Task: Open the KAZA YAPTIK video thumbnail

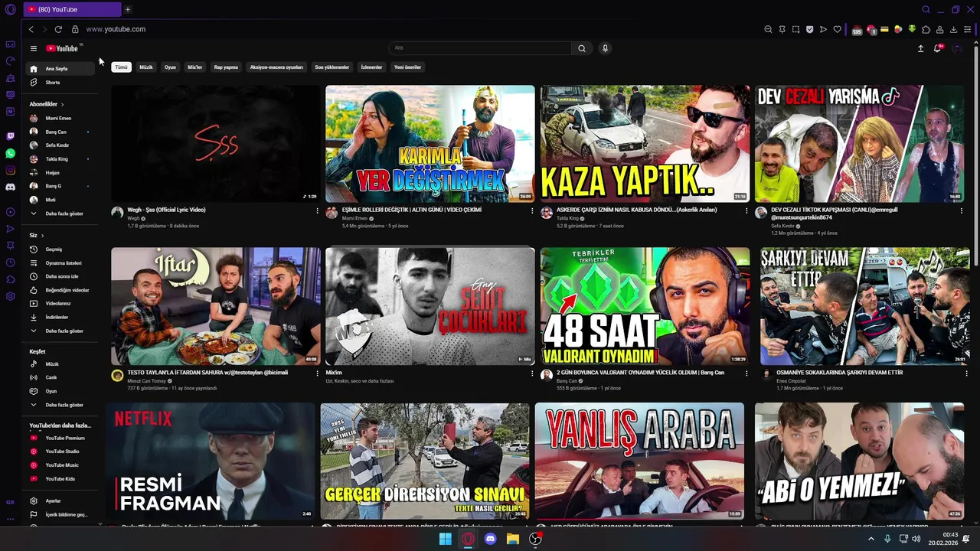Action: 645,143
